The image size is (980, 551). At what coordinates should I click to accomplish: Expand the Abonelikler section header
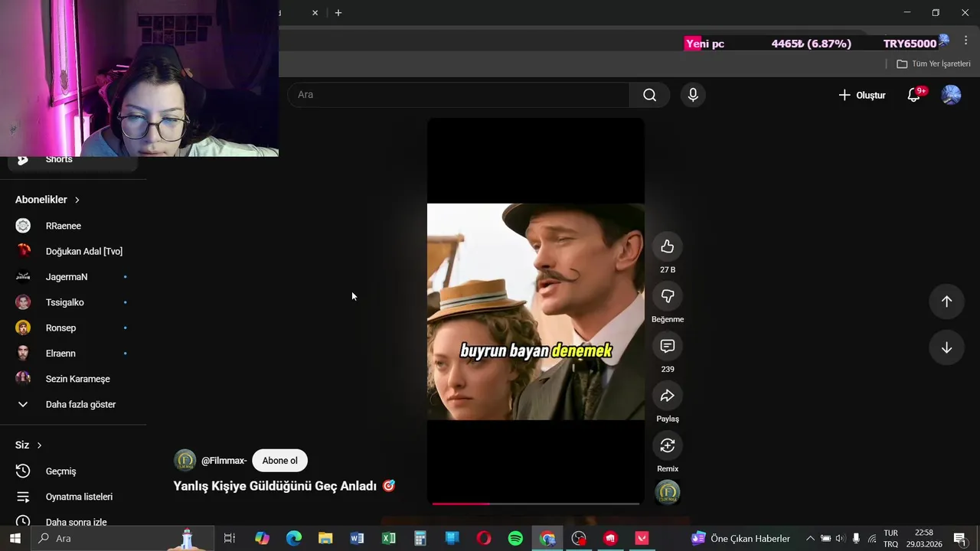pos(47,200)
